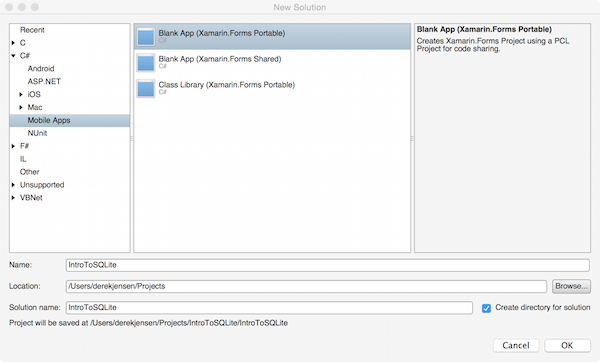Confirm with the OK button

pyautogui.click(x=567, y=346)
